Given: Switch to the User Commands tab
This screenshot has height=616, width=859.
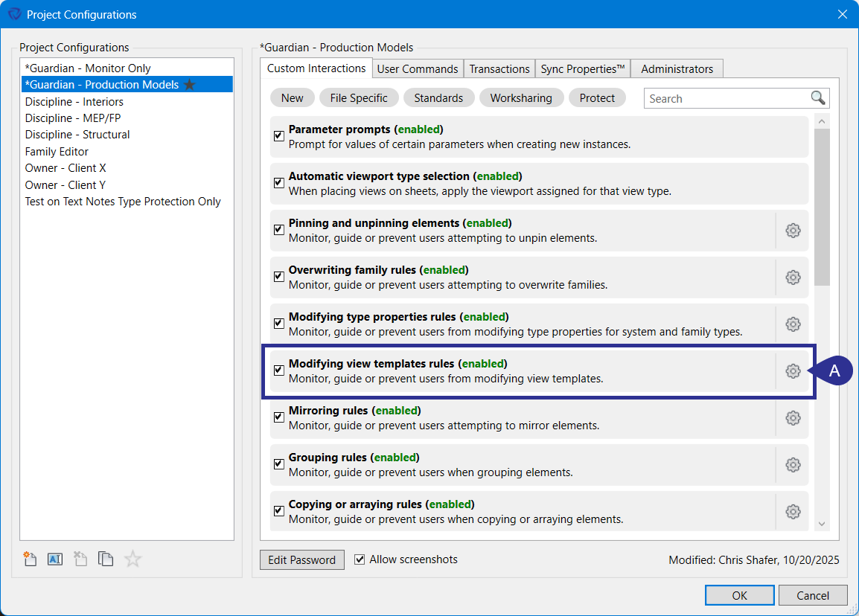Looking at the screenshot, I should (x=418, y=68).
